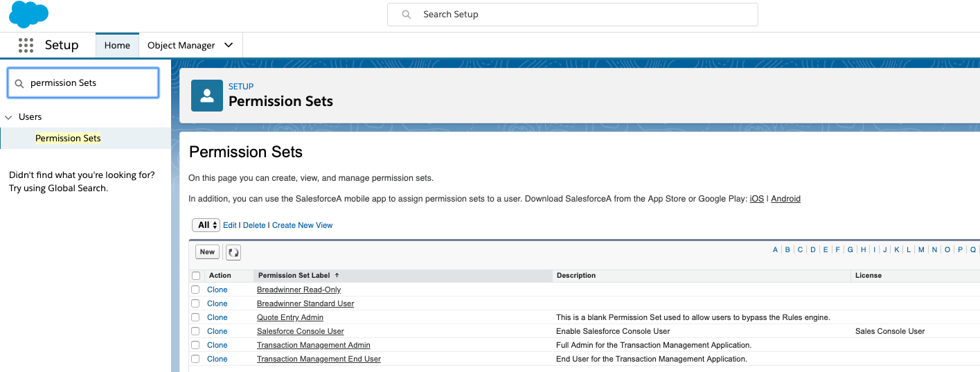Click the Salesforce cloud logo
980x372 pixels.
pos(28,15)
